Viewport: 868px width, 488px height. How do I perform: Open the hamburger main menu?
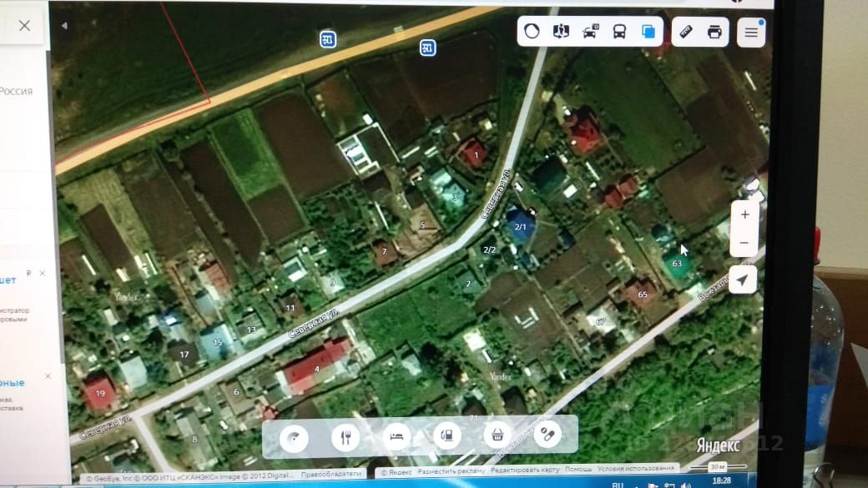click(x=751, y=33)
